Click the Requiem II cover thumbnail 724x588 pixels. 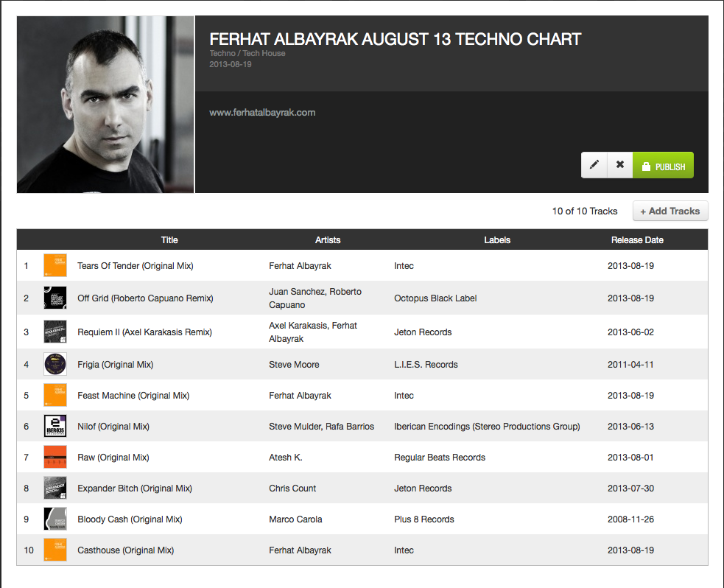pos(55,332)
